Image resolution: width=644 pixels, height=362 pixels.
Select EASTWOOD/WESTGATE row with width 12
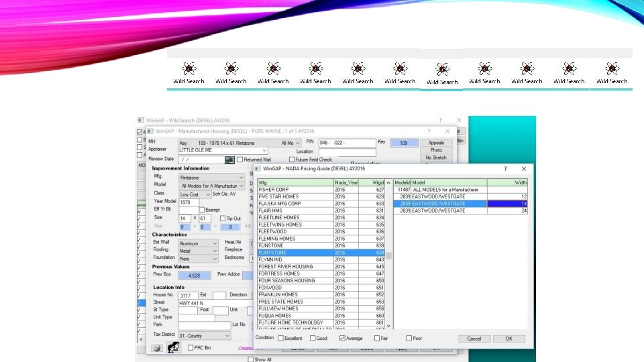[460, 196]
